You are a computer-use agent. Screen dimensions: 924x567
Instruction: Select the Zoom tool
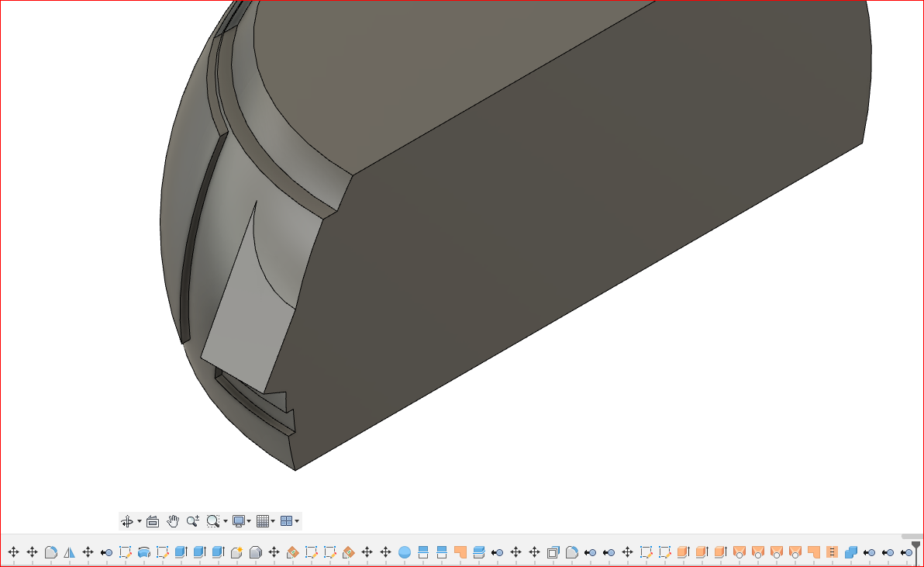coord(193,520)
